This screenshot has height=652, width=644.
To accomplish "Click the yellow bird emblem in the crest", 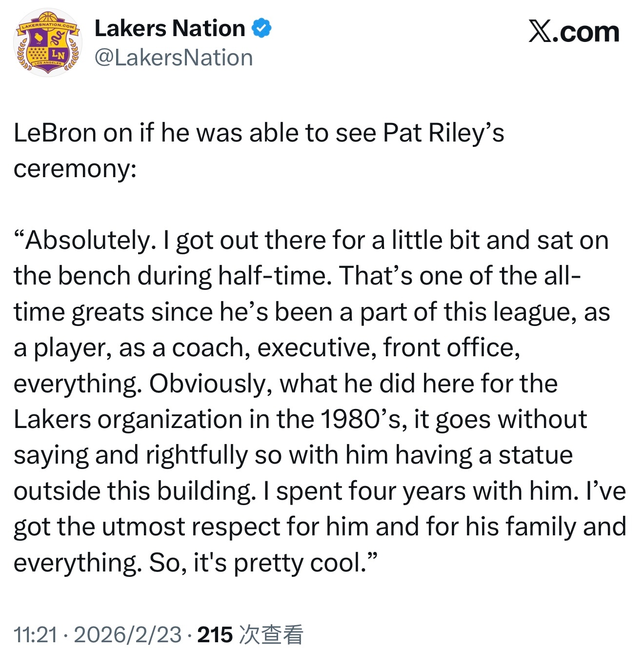I will coord(39,38).
